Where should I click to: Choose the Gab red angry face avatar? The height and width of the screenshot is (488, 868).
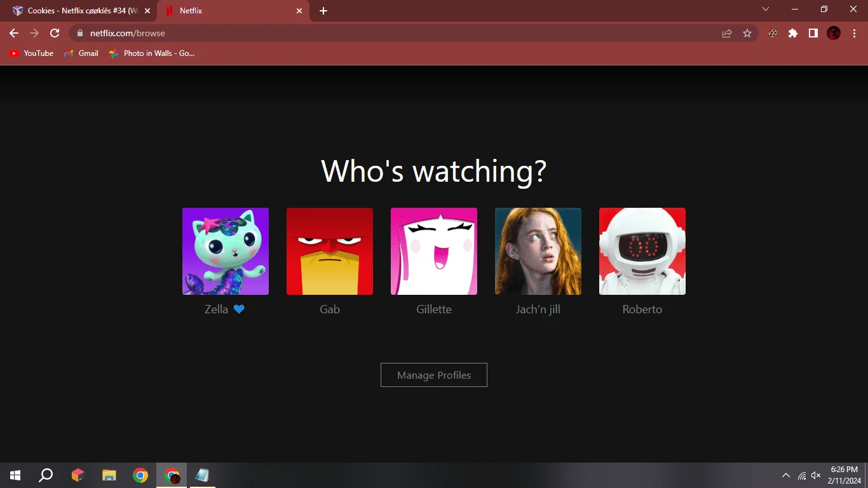tap(330, 251)
